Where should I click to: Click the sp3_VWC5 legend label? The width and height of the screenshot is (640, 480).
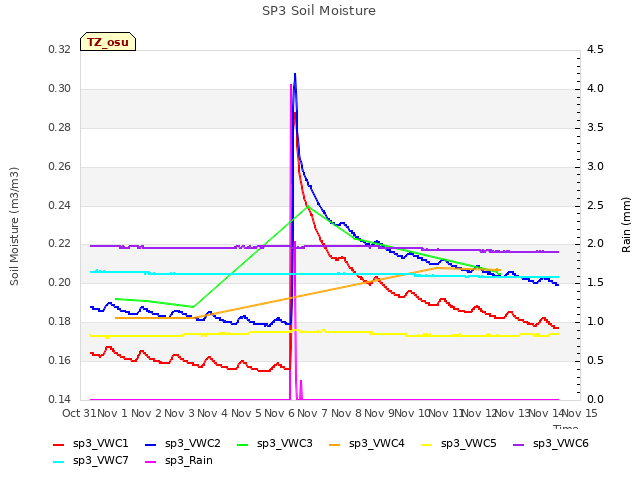tap(469, 443)
